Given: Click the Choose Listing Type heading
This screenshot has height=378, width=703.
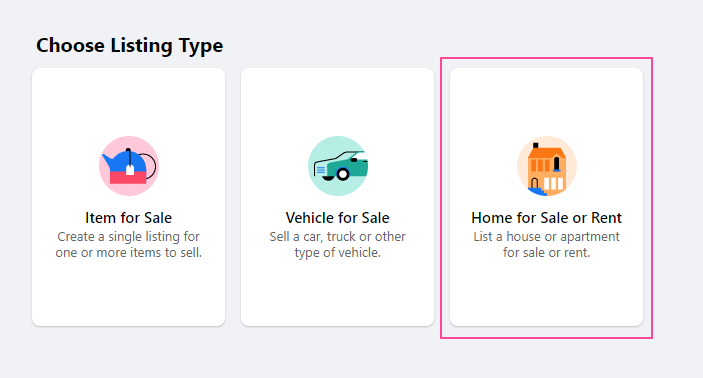Looking at the screenshot, I should [x=130, y=46].
